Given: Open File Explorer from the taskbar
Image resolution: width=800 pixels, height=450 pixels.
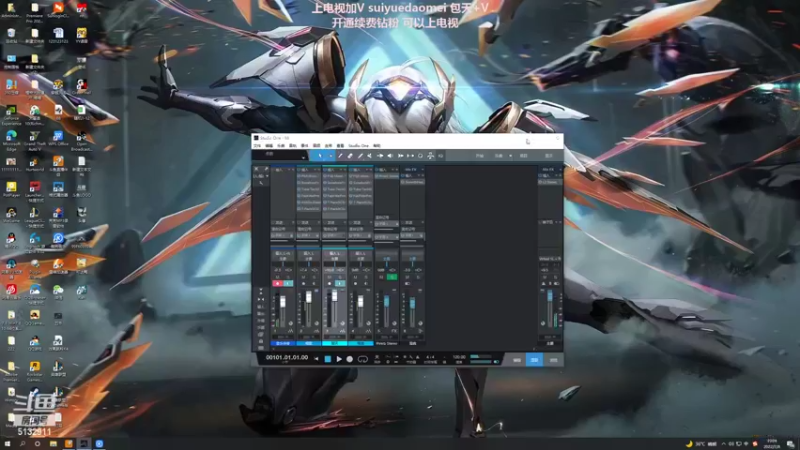Looking at the screenshot, I should tap(53, 444).
